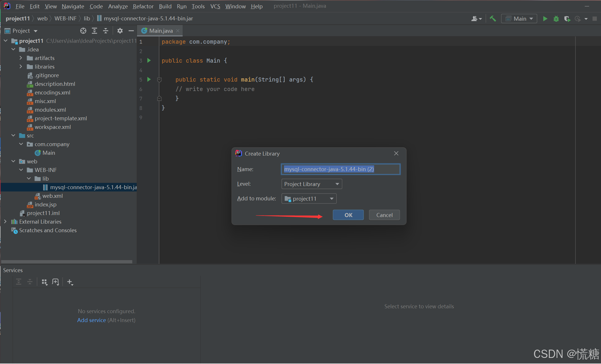This screenshot has height=364, width=601.
Task: Click OK in Create Library dialog
Action: 348,215
